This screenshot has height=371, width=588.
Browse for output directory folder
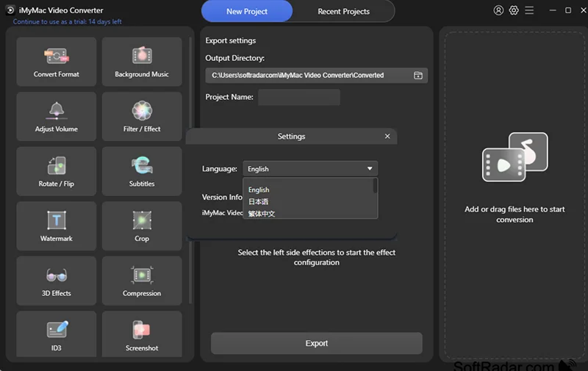(417, 76)
